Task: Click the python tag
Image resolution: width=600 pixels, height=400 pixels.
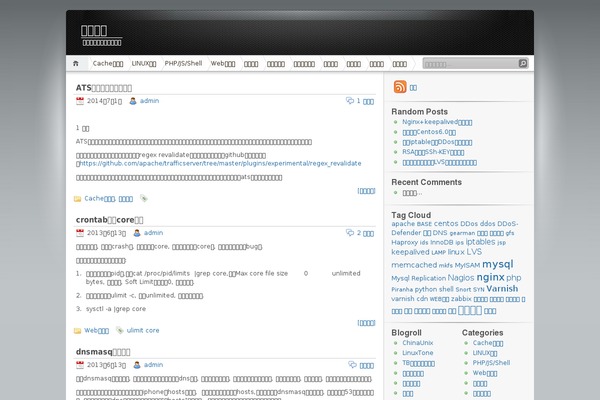Action: coord(426,289)
